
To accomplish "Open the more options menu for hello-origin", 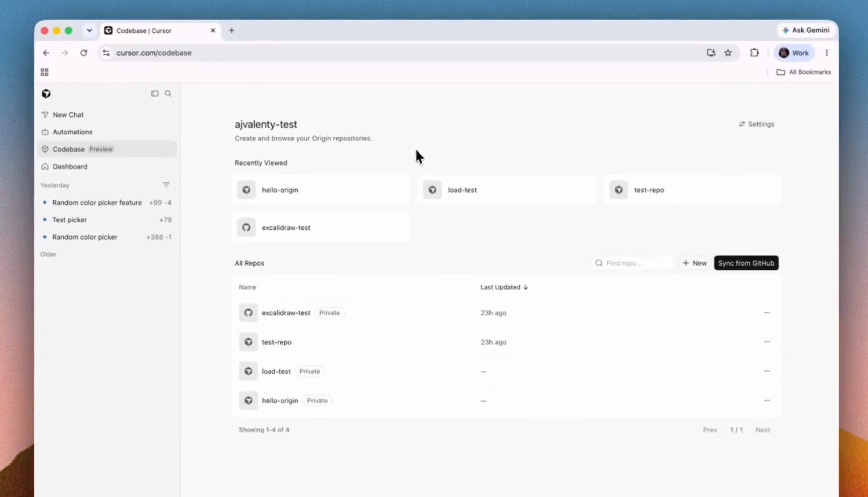I will tap(767, 401).
